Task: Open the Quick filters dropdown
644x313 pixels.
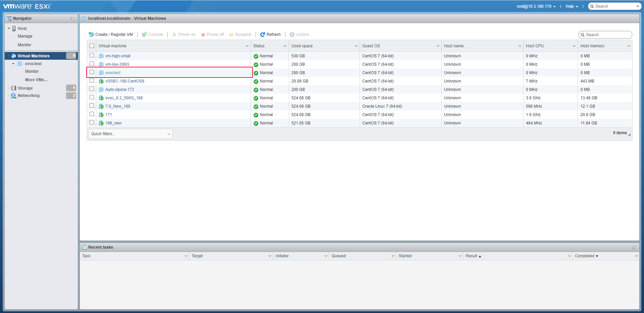Action: 130,134
